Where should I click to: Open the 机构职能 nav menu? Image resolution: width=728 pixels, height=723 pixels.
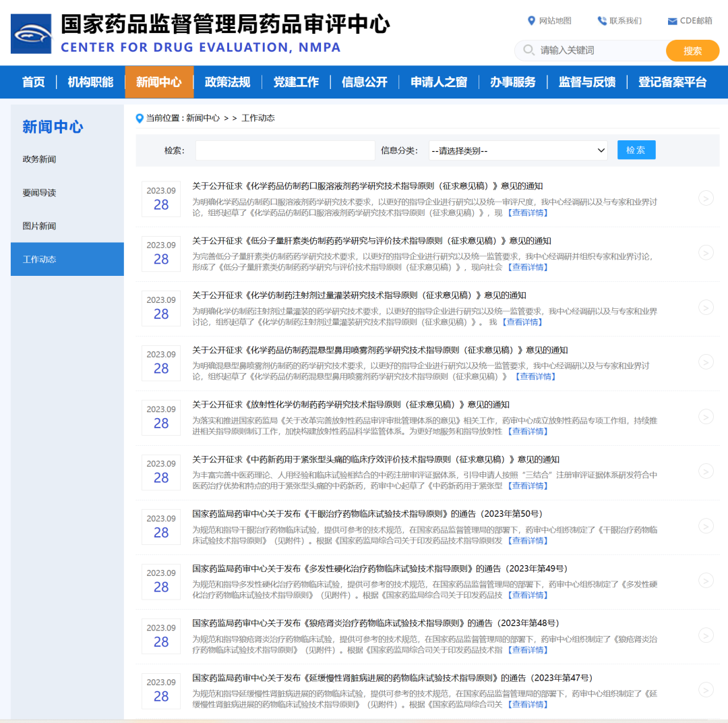(90, 82)
